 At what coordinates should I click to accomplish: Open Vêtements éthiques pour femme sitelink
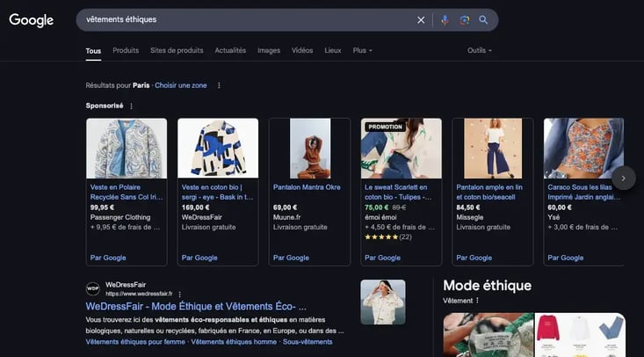point(135,342)
